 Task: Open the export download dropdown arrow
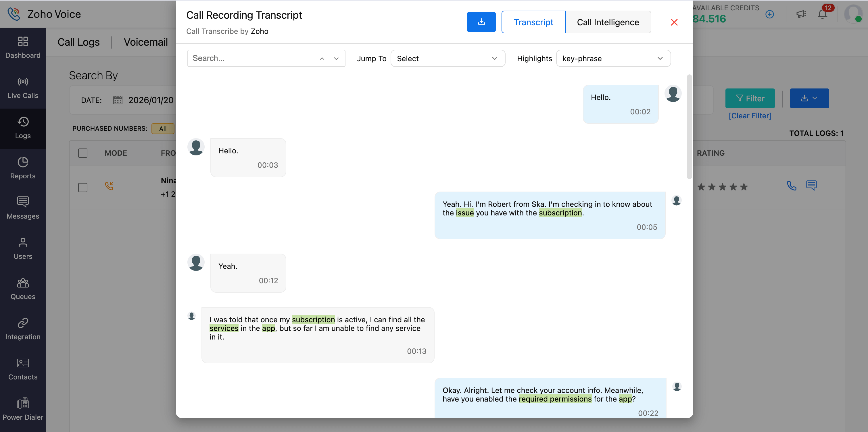pos(815,98)
